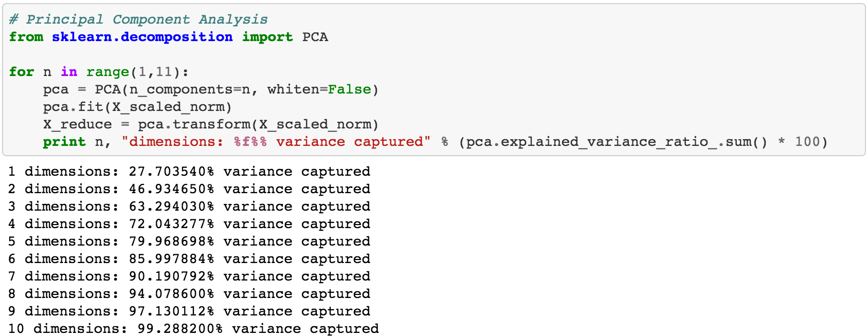Click the 3 dimensions output line
The height and width of the screenshot is (336, 868).
coord(189,207)
